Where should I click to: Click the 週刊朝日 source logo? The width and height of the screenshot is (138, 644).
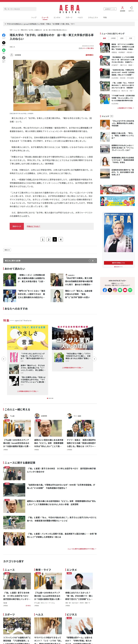point(89,55)
